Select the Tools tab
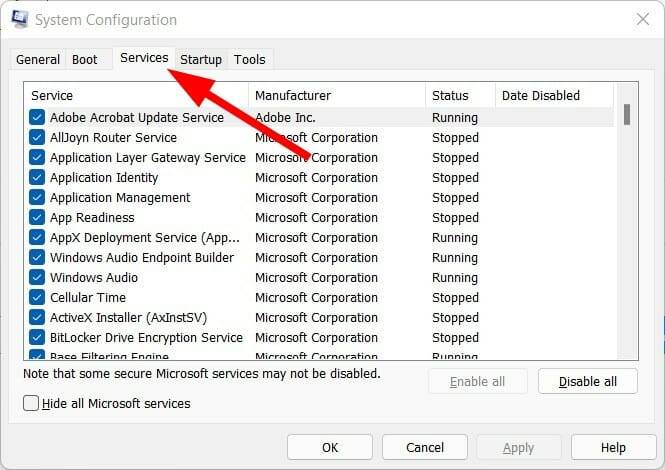Image resolution: width=665 pixels, height=470 pixels. coord(250,60)
